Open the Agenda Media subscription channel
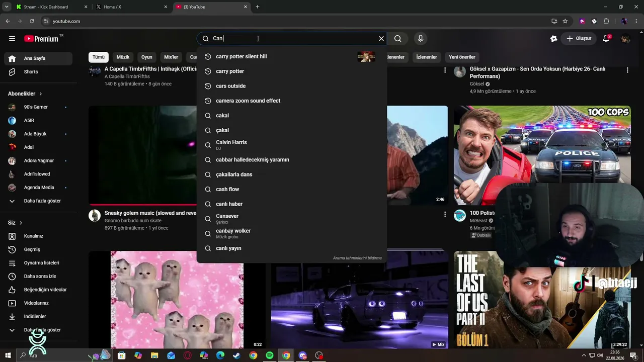Screen dimensions: 644x362 [38, 188]
